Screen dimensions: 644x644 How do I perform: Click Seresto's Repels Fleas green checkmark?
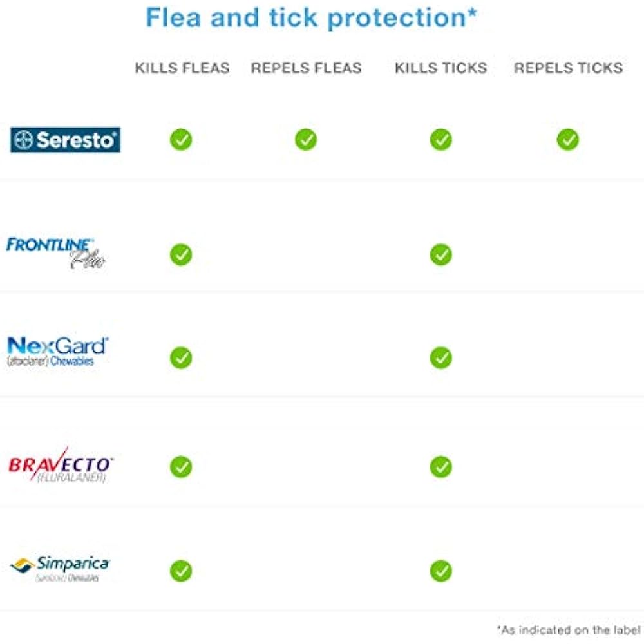306,140
